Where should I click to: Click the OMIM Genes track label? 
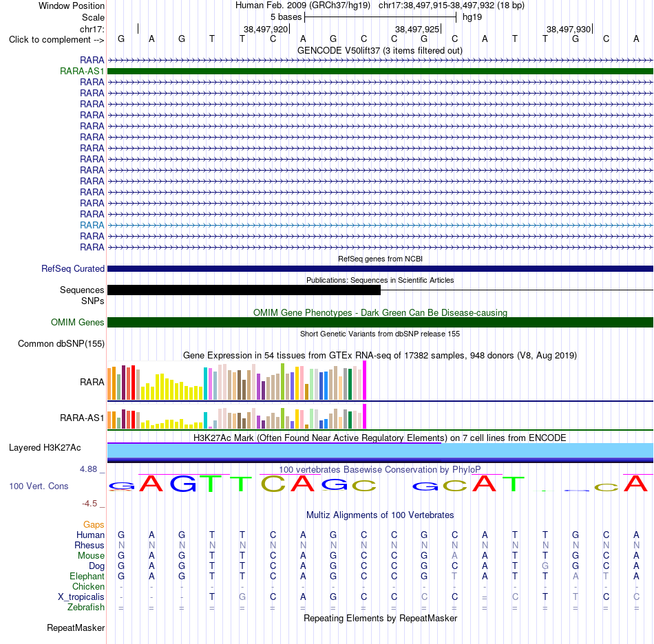(x=77, y=322)
